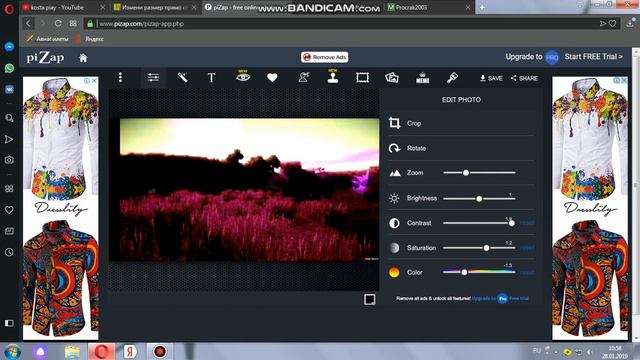The image size is (640, 360).
Task: Switch to the Procrak2003 Gmail tab
Action: coord(429,7)
